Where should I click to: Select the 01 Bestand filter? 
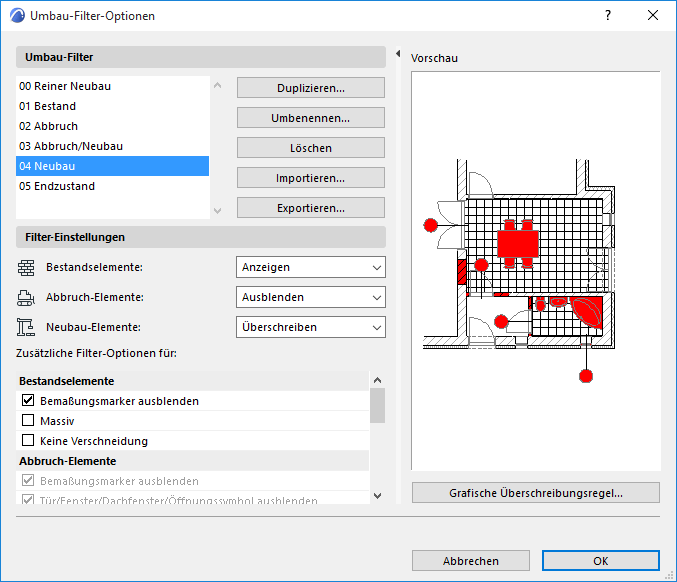pyautogui.click(x=112, y=106)
